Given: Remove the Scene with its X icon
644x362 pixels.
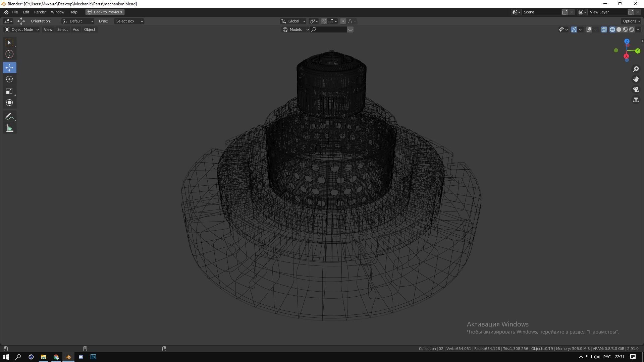Looking at the screenshot, I should point(572,12).
